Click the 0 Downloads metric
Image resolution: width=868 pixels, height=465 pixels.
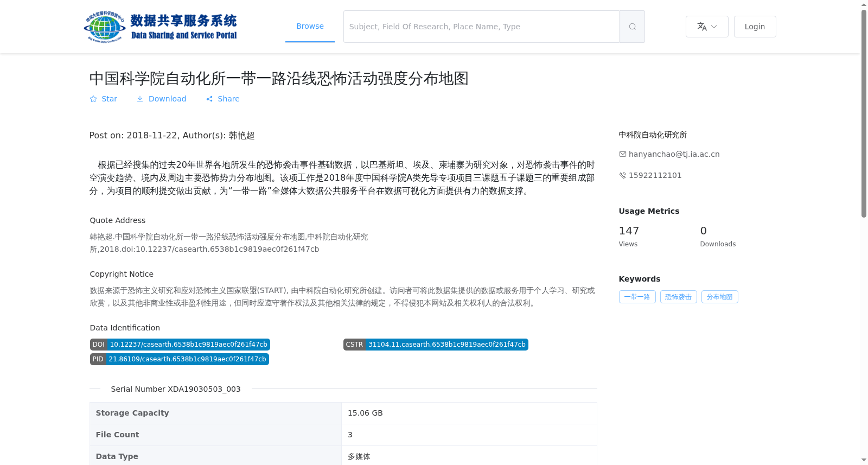tap(718, 237)
